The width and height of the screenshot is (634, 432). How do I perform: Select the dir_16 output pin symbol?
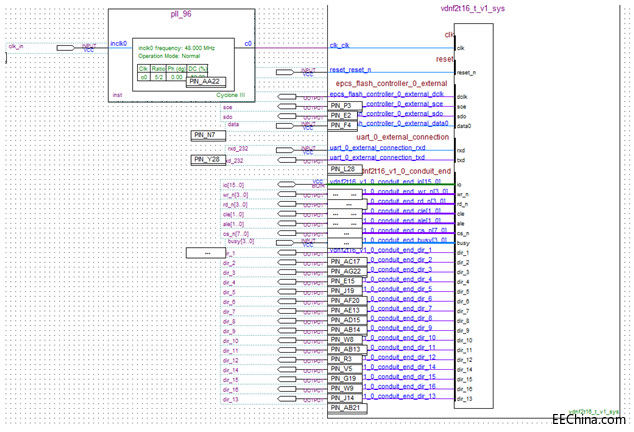pyautogui.click(x=287, y=389)
